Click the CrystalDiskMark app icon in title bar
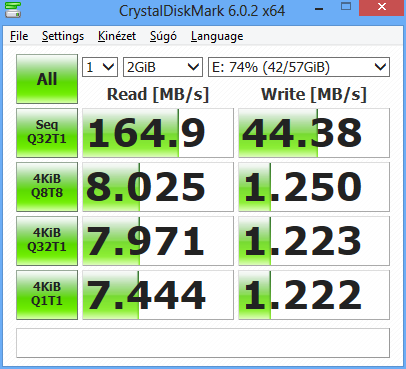This screenshot has height=369, width=406. coord(13,10)
